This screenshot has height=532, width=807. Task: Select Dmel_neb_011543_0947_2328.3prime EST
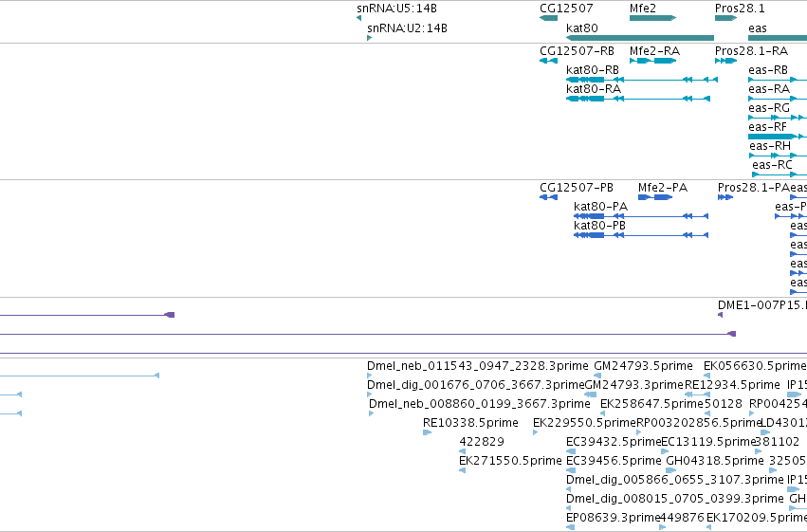pyautogui.click(x=369, y=376)
